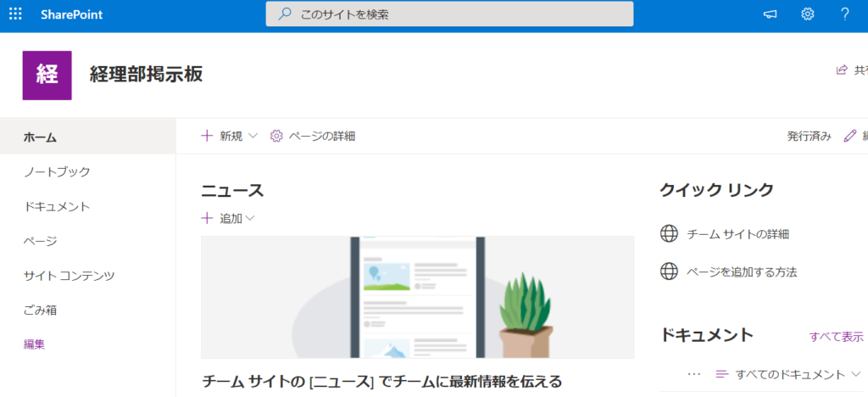Open the documents ellipsis more menu
This screenshot has width=868, height=397.
click(693, 374)
